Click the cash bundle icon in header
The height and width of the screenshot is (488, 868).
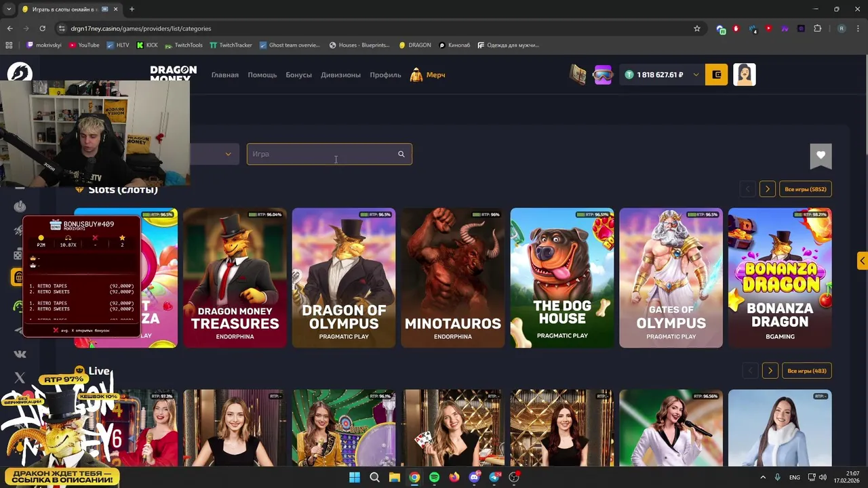pos(578,75)
